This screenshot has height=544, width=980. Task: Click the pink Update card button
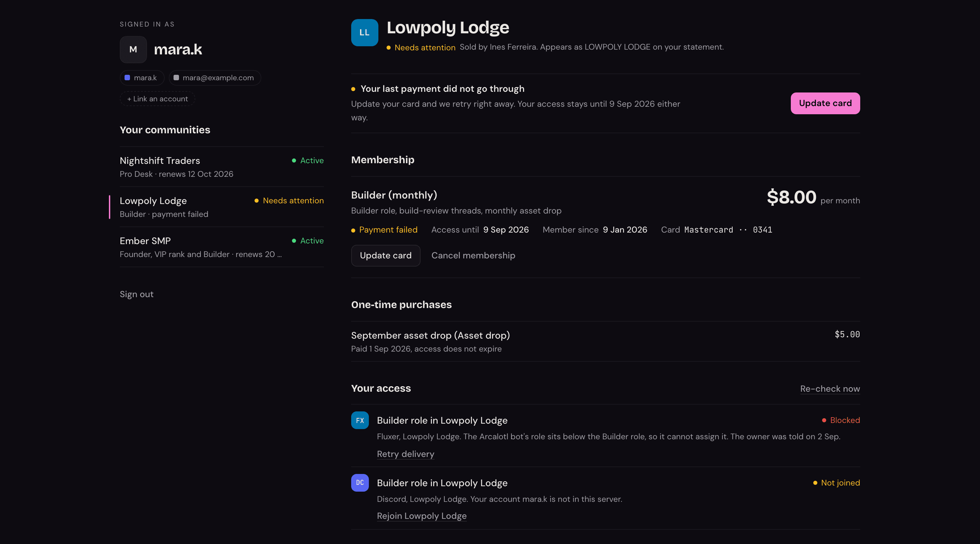(x=825, y=103)
